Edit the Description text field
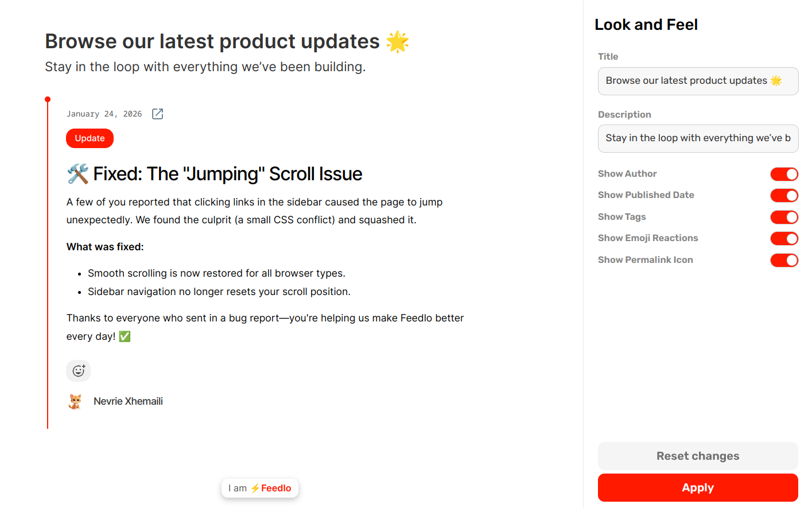This screenshot has width=812, height=508. click(698, 138)
